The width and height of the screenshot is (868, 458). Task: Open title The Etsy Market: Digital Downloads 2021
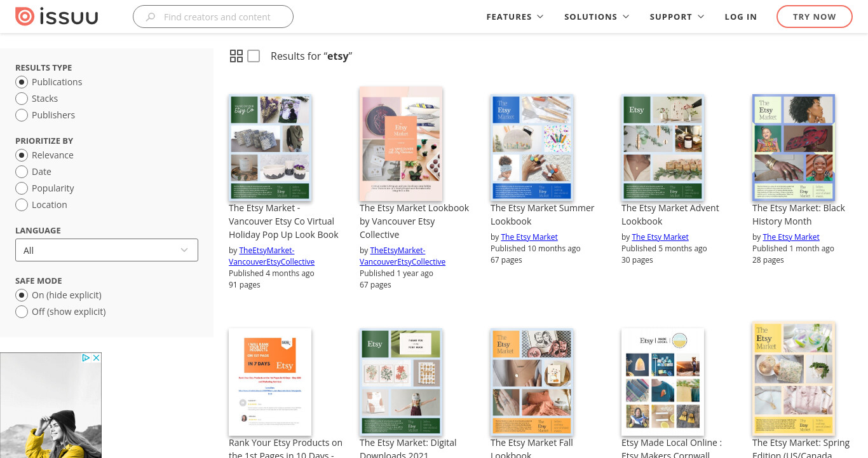408,448
